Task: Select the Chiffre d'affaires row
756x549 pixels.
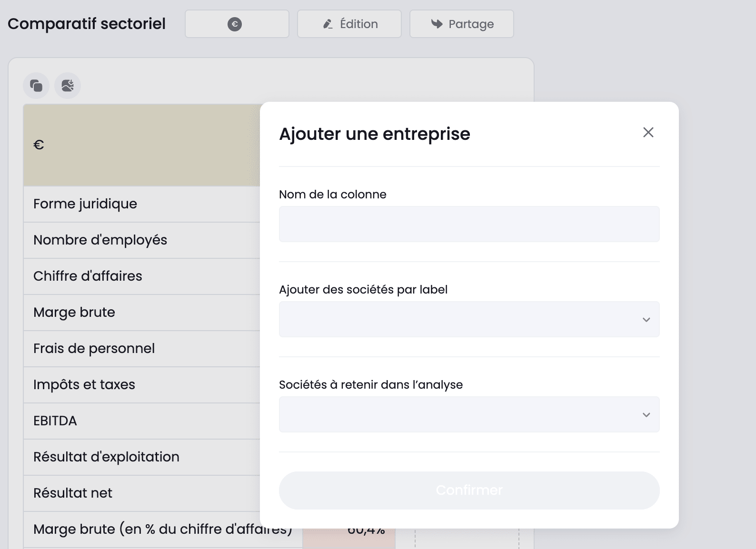Action: point(142,276)
